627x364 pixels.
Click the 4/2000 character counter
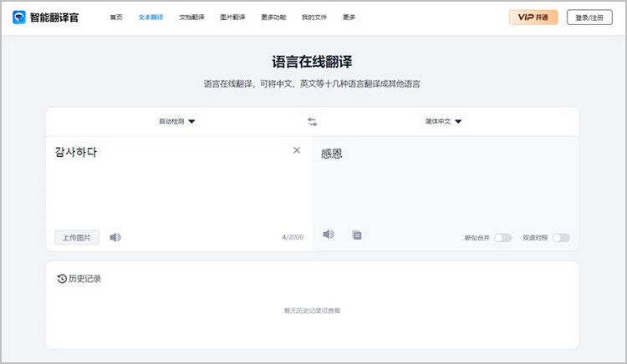pyautogui.click(x=293, y=237)
